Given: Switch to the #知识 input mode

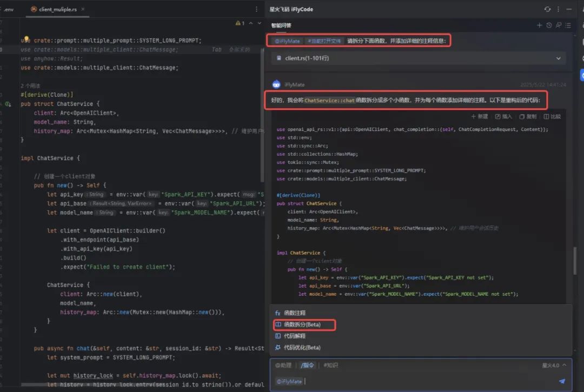Looking at the screenshot, I should (x=331, y=365).
